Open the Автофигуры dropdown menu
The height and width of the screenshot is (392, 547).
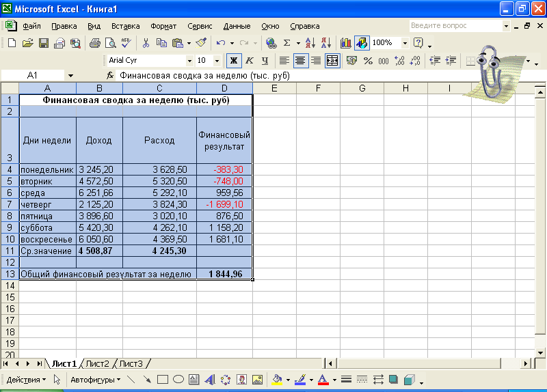click(x=96, y=380)
